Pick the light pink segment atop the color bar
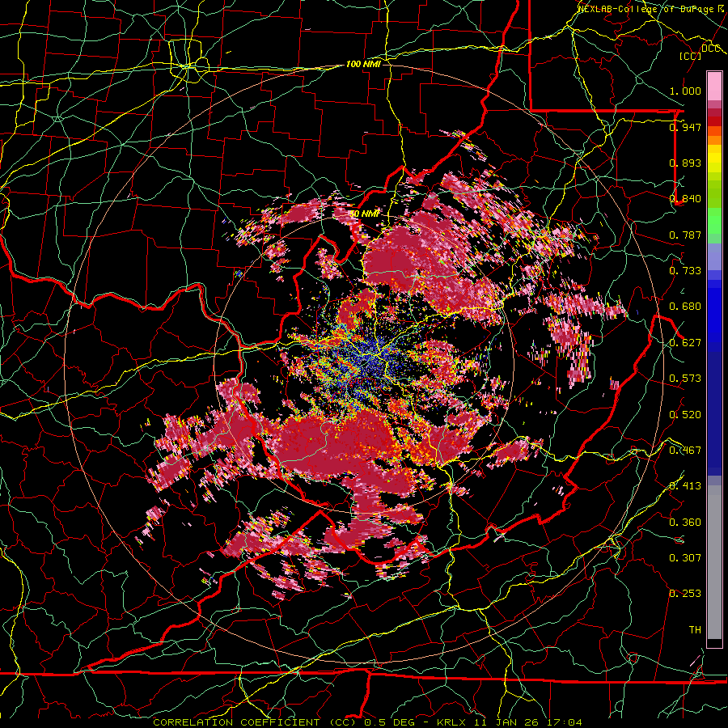Image resolution: width=728 pixels, height=728 pixels. tap(714, 86)
